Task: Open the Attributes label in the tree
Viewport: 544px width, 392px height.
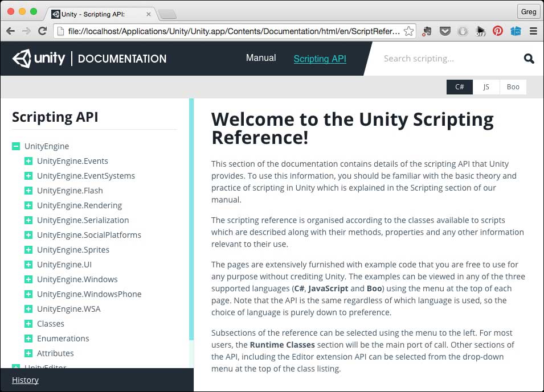Action: point(55,353)
